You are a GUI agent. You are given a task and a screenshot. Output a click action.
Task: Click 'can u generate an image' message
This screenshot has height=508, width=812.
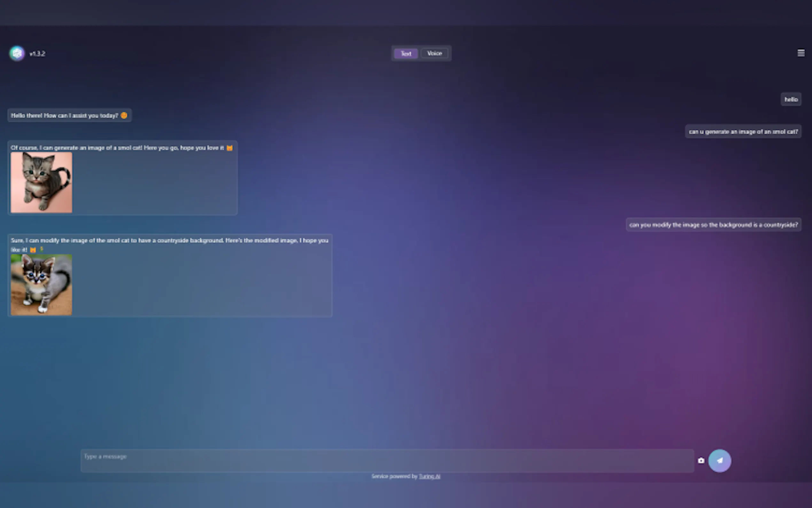[x=743, y=132]
